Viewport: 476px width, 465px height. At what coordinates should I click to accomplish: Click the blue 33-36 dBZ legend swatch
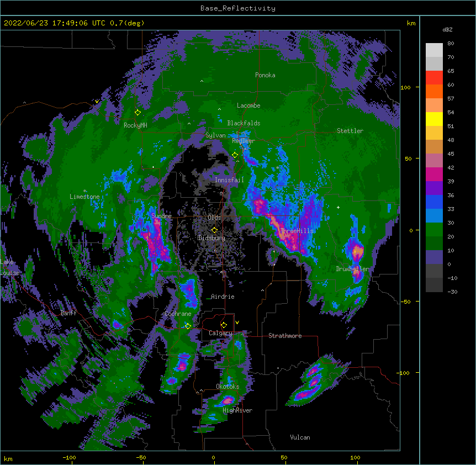tap(434, 202)
